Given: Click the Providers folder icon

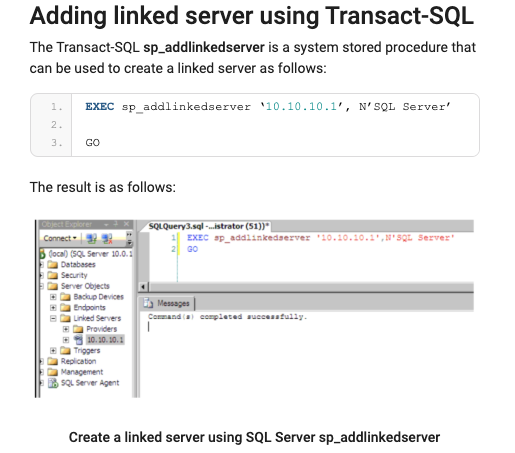Looking at the screenshot, I should (78, 329).
